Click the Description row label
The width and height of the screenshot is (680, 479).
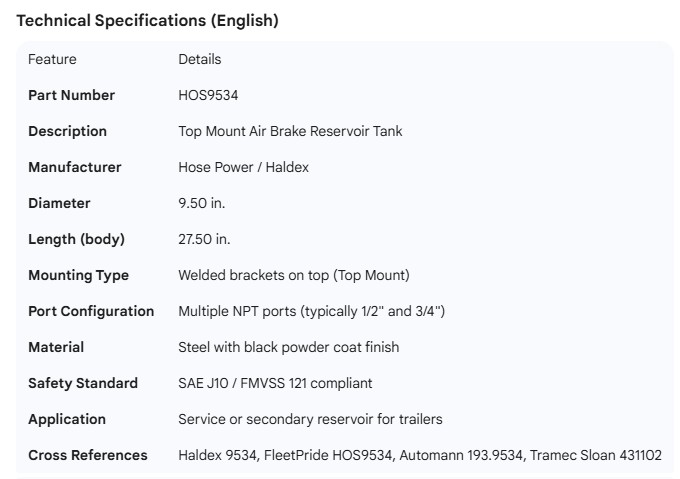click(67, 131)
